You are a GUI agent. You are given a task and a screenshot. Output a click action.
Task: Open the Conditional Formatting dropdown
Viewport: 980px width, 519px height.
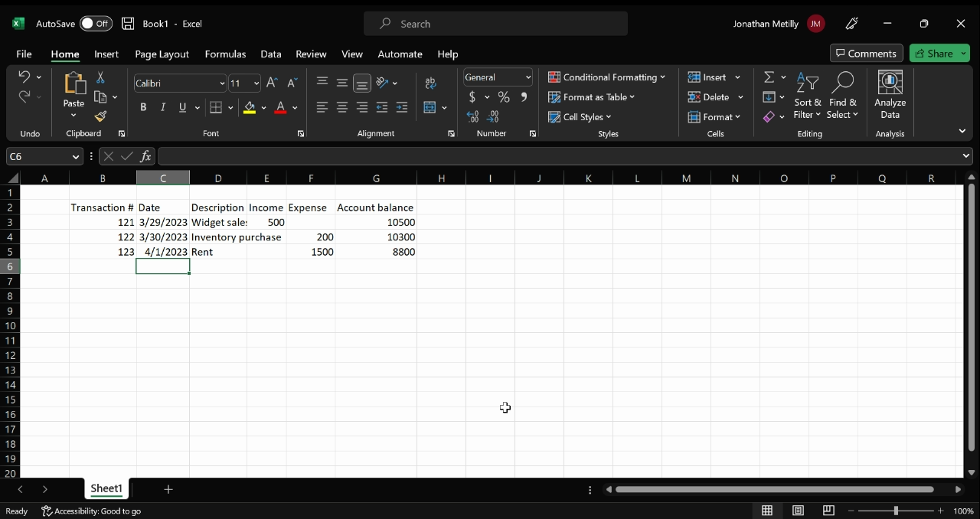coord(607,77)
